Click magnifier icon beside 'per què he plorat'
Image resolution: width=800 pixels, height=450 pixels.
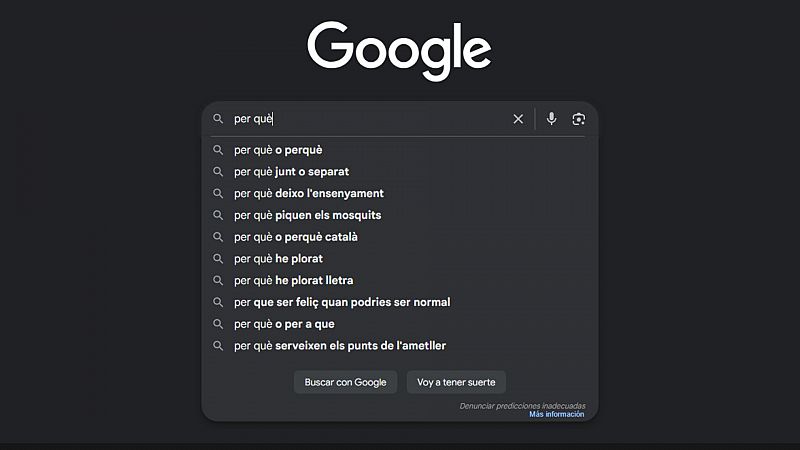pyautogui.click(x=217, y=259)
